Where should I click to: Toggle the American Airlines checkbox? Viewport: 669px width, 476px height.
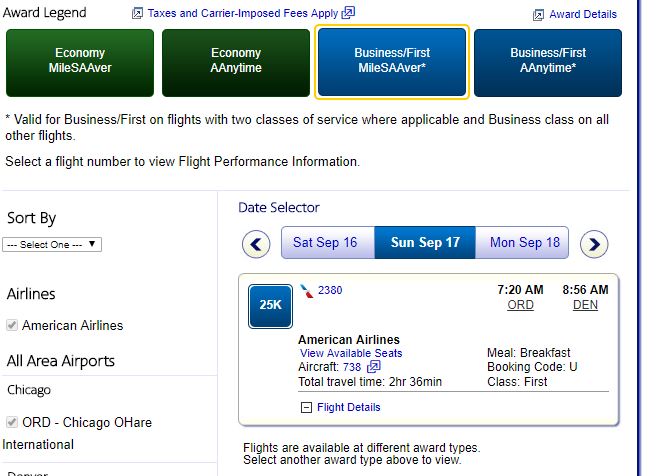point(12,325)
